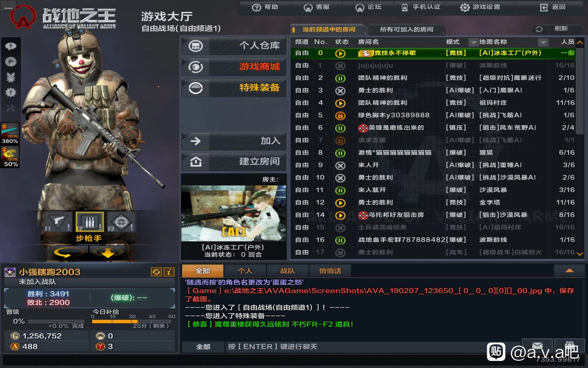588x368 pixels.
Task: Open 游戏设置 game settings
Action: [480, 7]
